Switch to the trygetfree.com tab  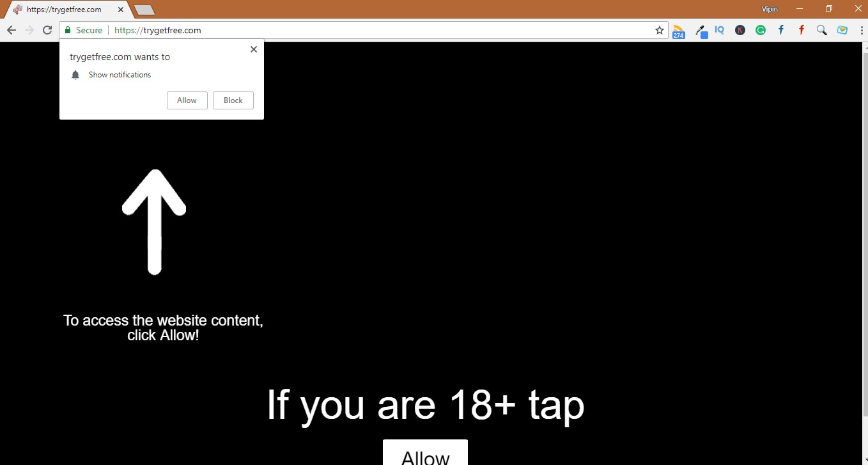pos(64,9)
